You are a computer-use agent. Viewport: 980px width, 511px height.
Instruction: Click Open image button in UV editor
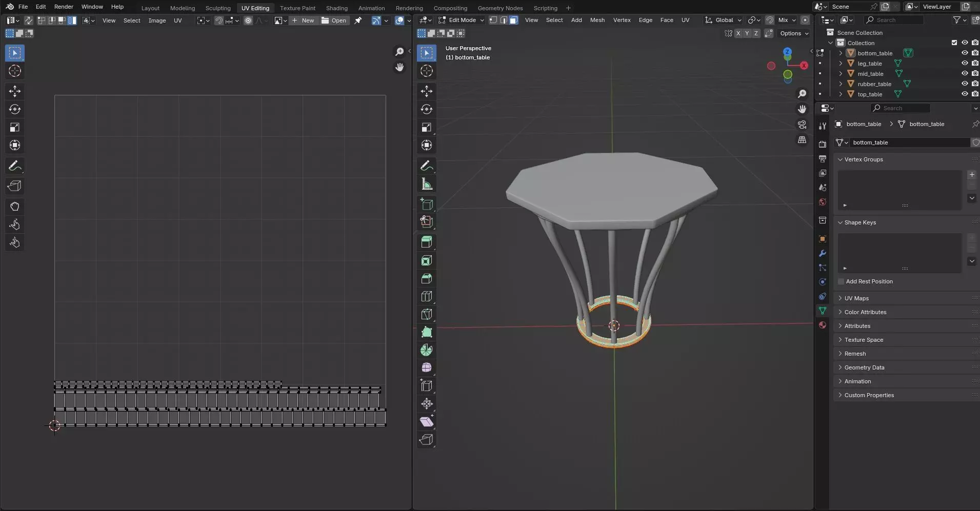click(334, 21)
